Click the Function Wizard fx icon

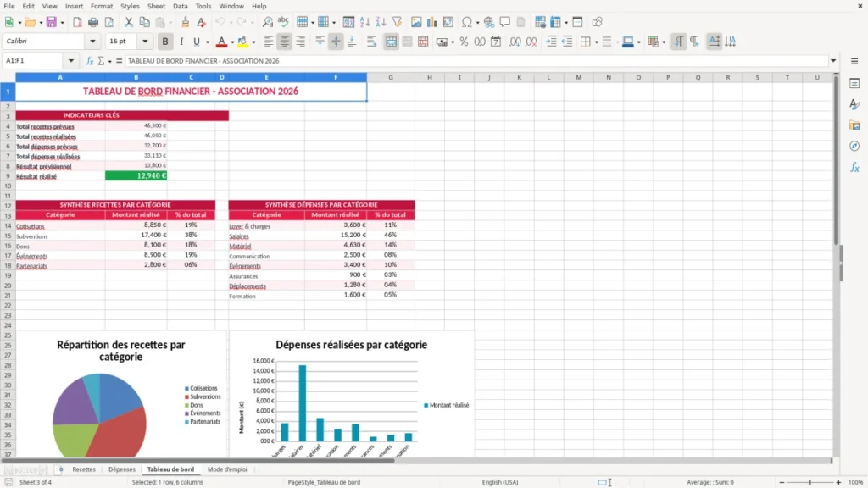click(x=90, y=61)
